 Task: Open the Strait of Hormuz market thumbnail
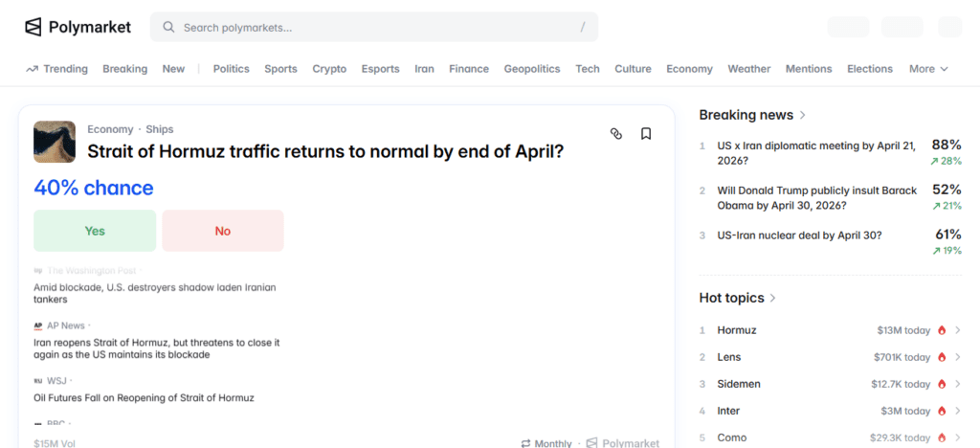click(55, 142)
